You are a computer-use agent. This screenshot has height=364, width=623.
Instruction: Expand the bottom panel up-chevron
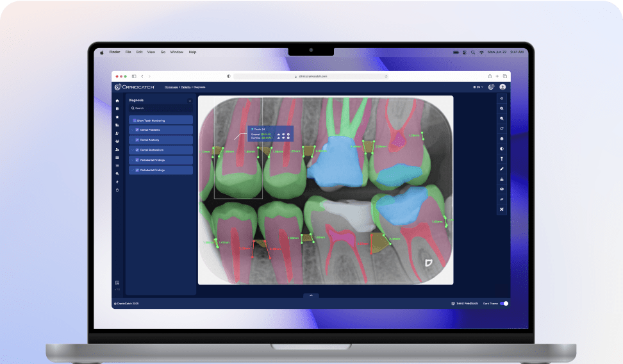[x=311, y=295]
